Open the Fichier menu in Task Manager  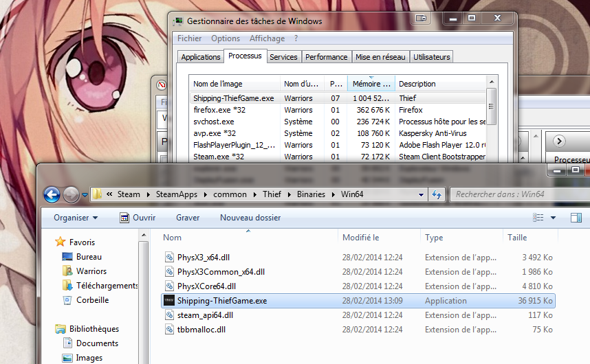tap(189, 38)
